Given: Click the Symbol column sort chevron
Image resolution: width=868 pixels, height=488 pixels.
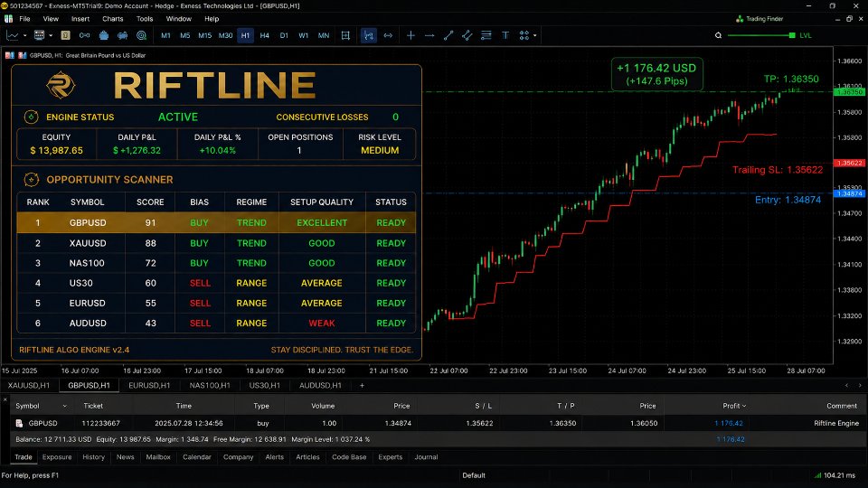Looking at the screenshot, I should tap(65, 406).
